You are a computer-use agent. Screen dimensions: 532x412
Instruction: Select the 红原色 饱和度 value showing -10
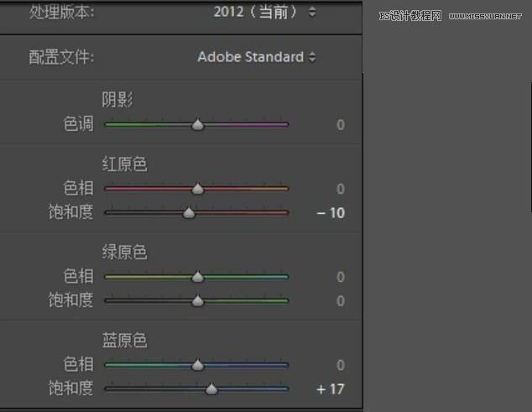coord(331,213)
